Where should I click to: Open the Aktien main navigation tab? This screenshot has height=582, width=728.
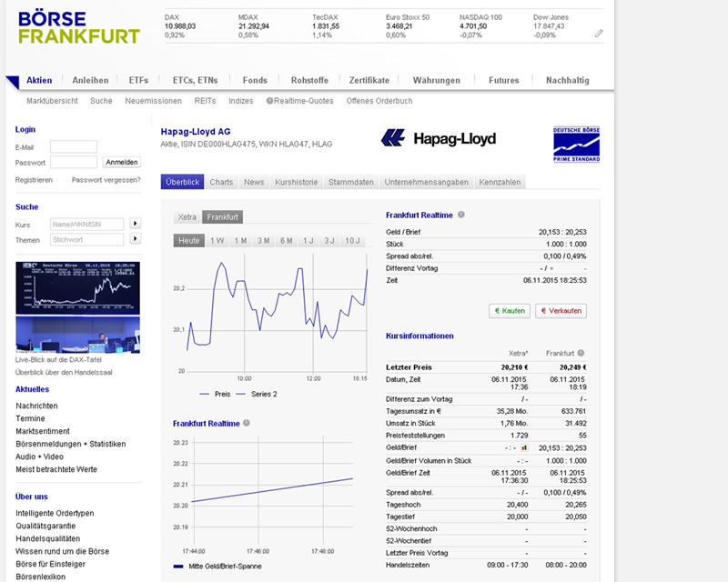pos(39,80)
